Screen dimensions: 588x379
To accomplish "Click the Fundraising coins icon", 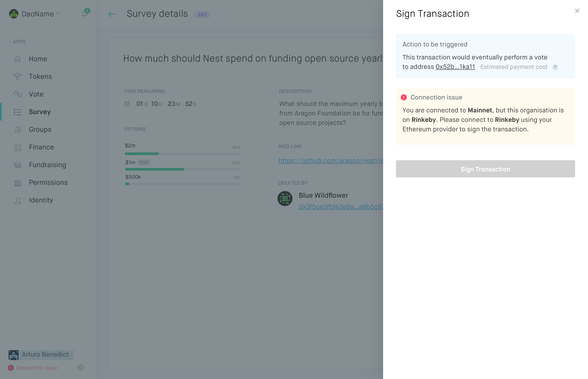I will point(18,165).
